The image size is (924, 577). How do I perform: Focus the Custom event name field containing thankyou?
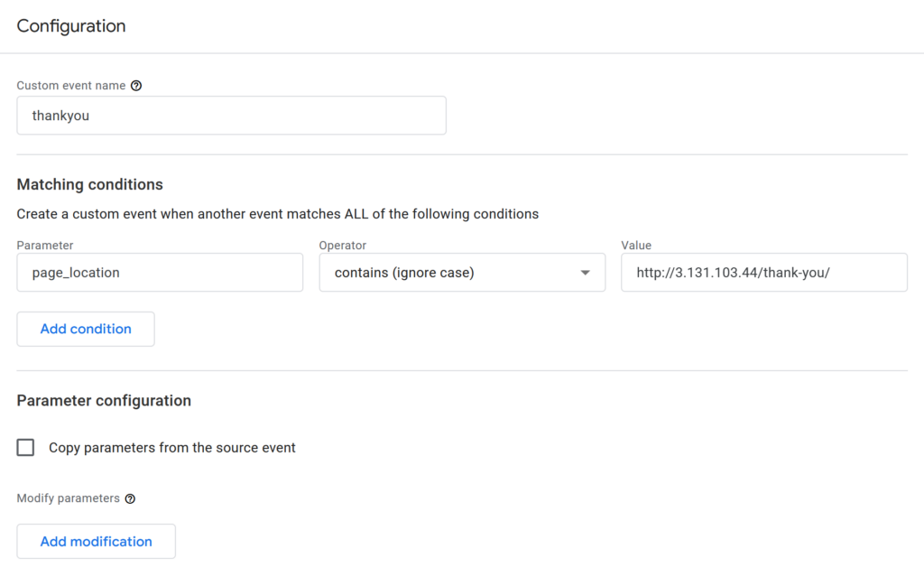point(231,116)
